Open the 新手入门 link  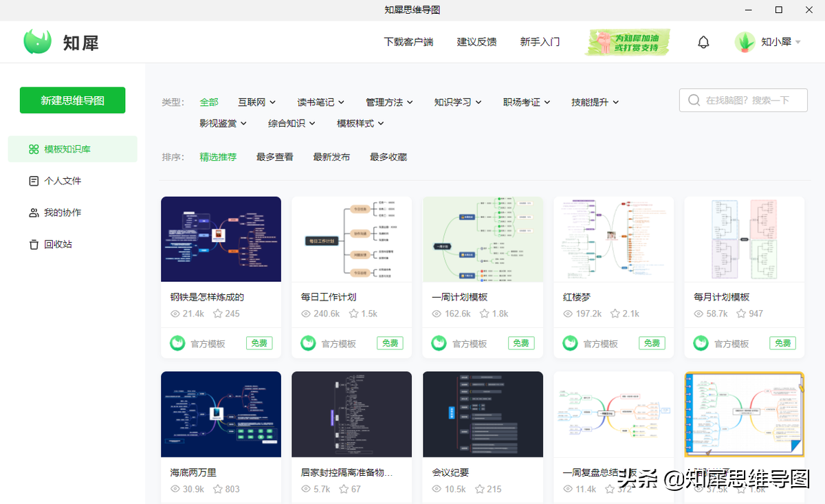540,42
